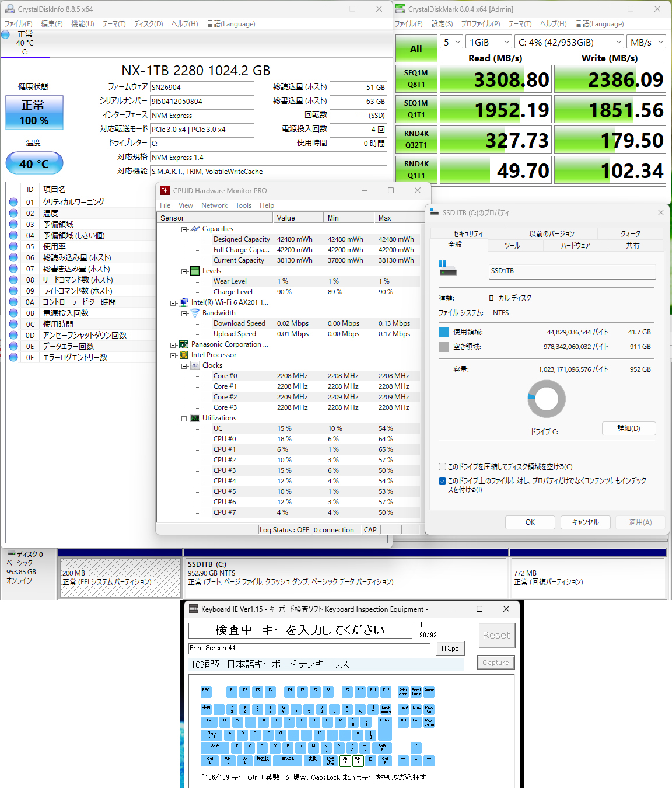Screen dimensions: 672x788
Task: Click the SPACE key in keyboard tester
Action: click(x=288, y=761)
